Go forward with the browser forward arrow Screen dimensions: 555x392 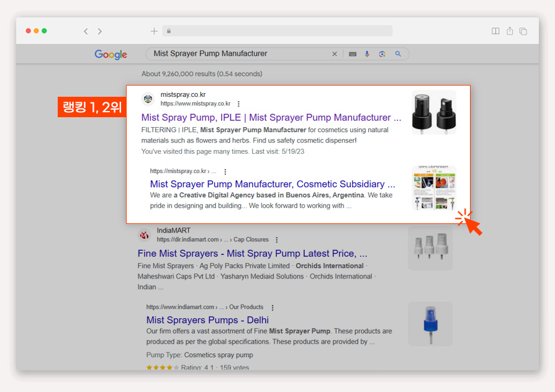(100, 32)
